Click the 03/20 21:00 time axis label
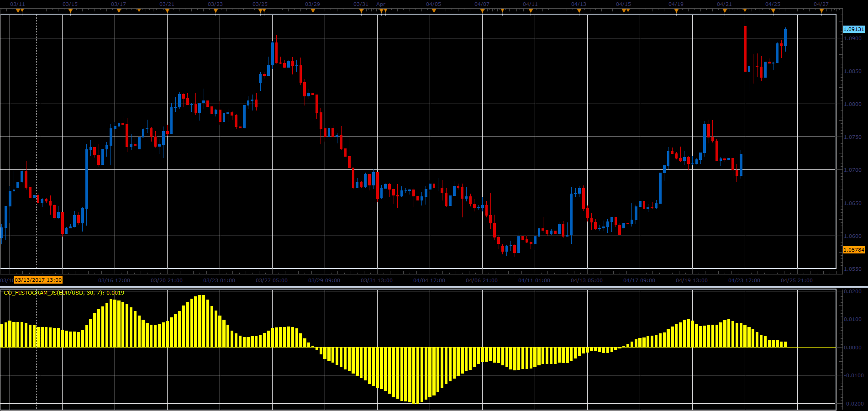The width and height of the screenshot is (868, 411). tap(167, 280)
